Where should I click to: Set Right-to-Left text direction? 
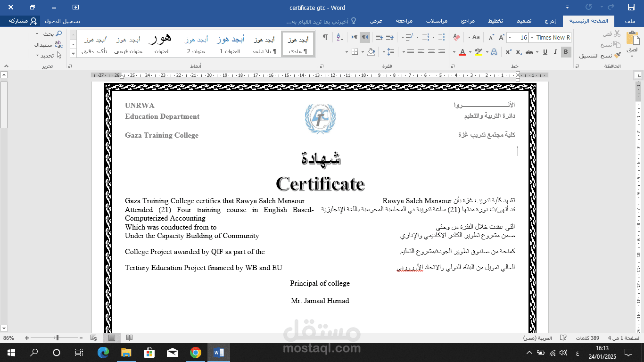tap(364, 37)
